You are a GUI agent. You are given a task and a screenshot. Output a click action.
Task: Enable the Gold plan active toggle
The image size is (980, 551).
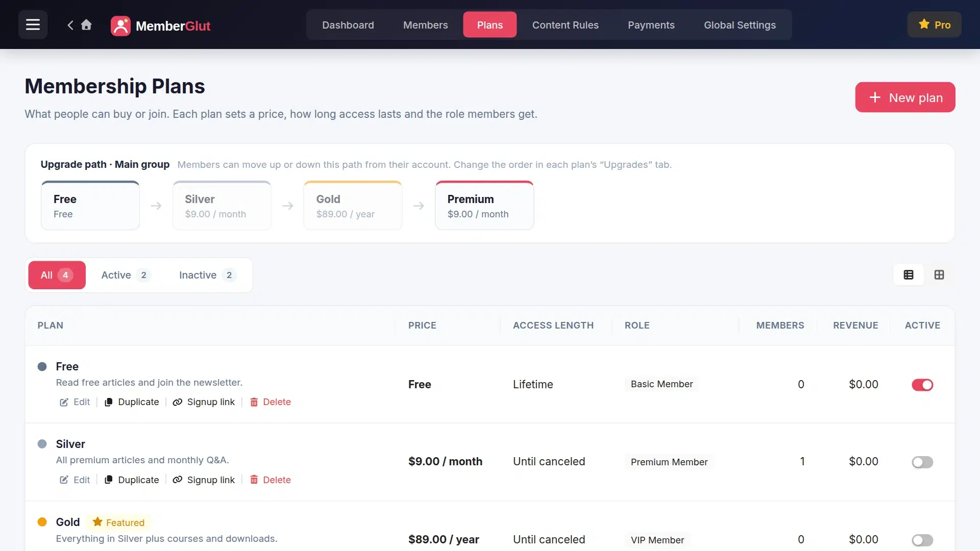coord(922,540)
